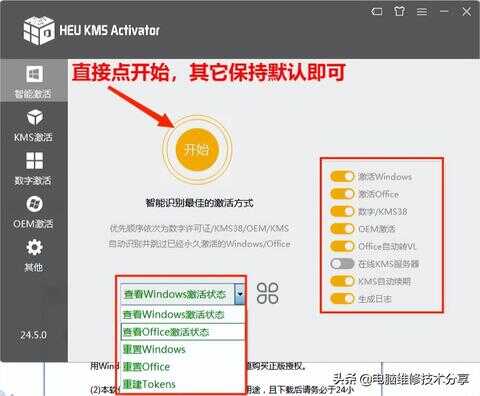Enable the 在线KMS服务器 switch

(x=342, y=264)
